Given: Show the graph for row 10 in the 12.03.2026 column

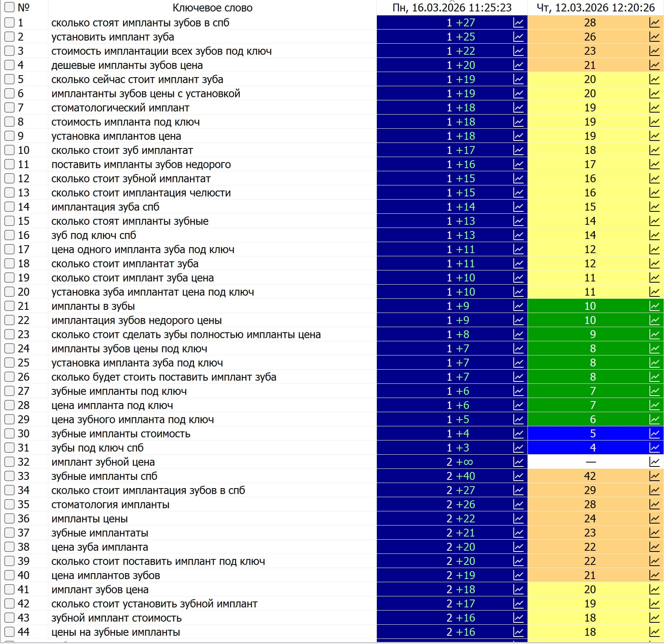Looking at the screenshot, I should [x=654, y=150].
